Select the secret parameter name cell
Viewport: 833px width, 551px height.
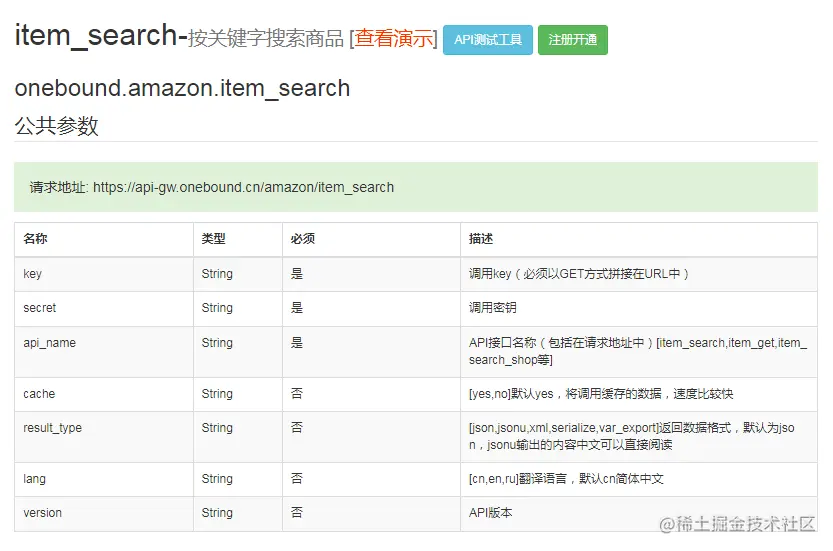tap(40, 308)
